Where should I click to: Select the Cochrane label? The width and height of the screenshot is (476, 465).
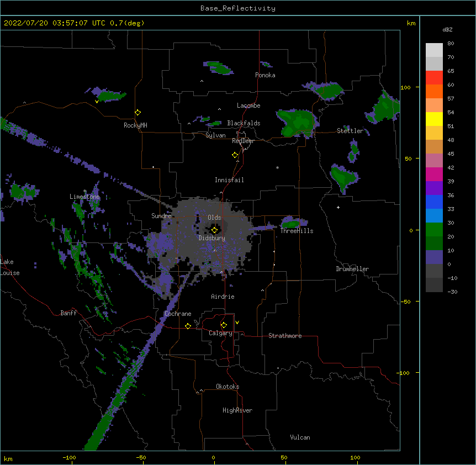pos(178,314)
